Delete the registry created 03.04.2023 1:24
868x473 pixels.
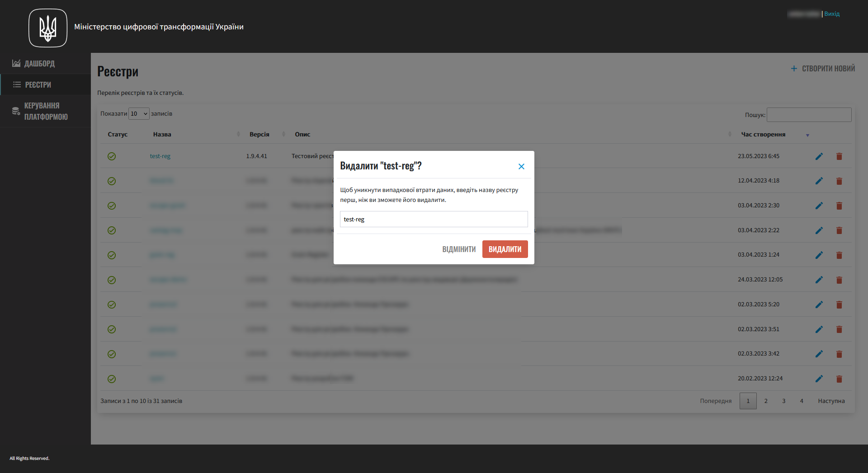[x=839, y=255]
